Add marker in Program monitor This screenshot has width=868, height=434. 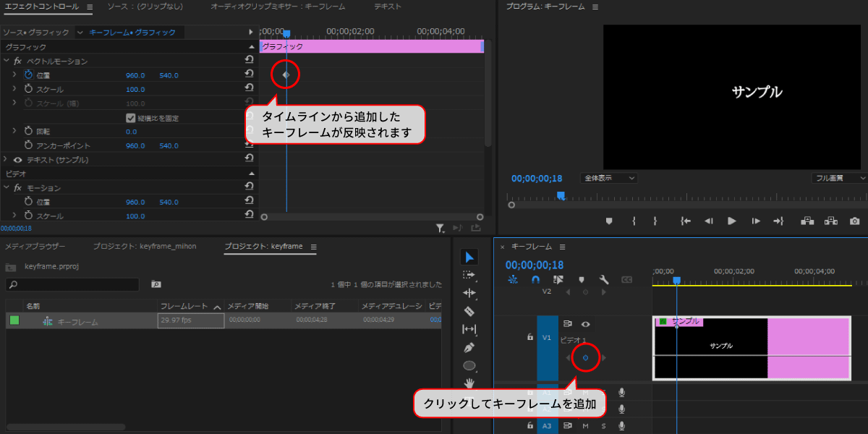click(x=609, y=221)
